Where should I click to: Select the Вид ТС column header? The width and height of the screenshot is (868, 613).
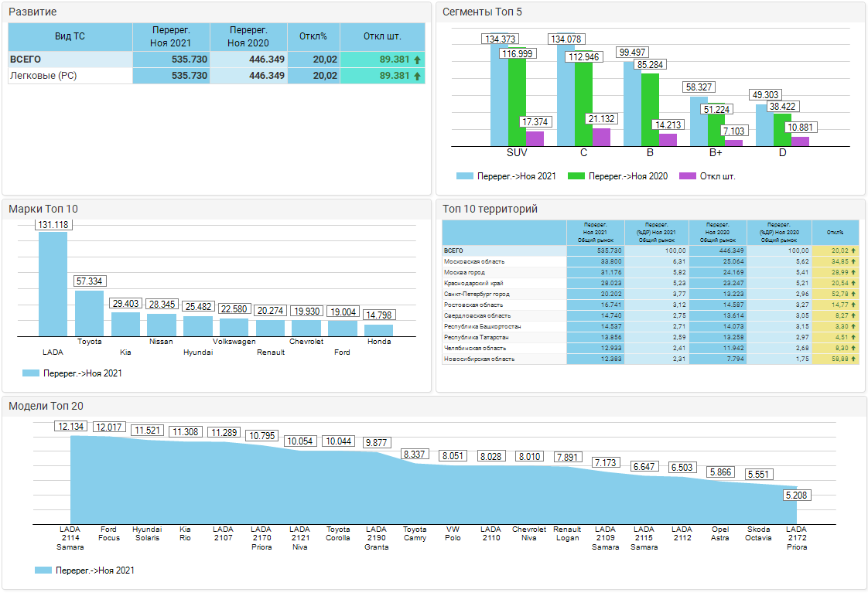click(70, 36)
